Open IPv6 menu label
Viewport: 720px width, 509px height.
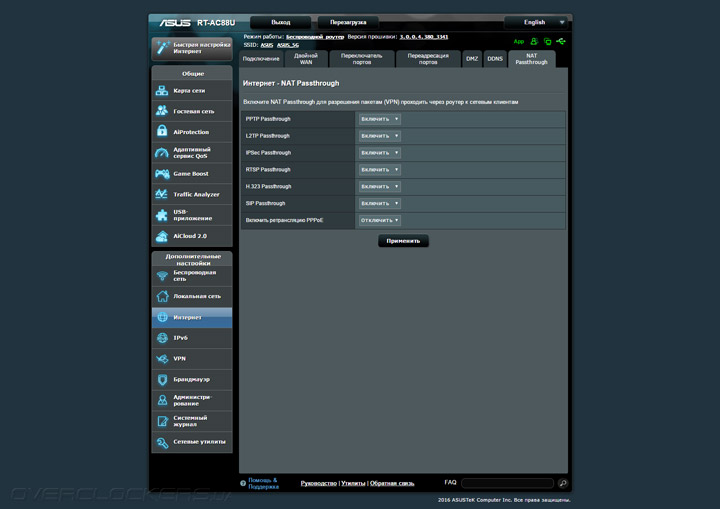coord(180,338)
